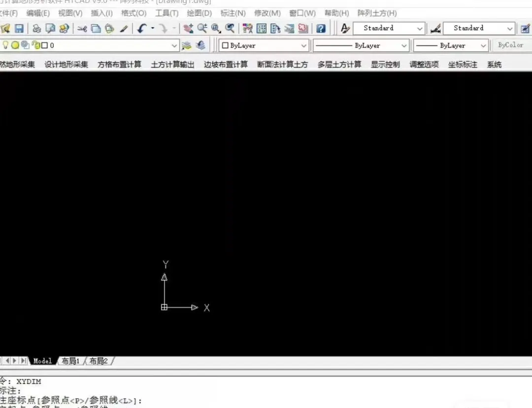This screenshot has height=408, width=532.
Task: Click the last-tab navigation arrow
Action: tap(23, 361)
